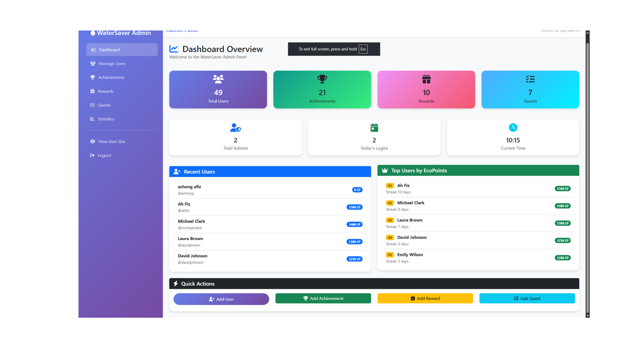
Task: Click the 10 Rewards card
Action: pyautogui.click(x=426, y=89)
